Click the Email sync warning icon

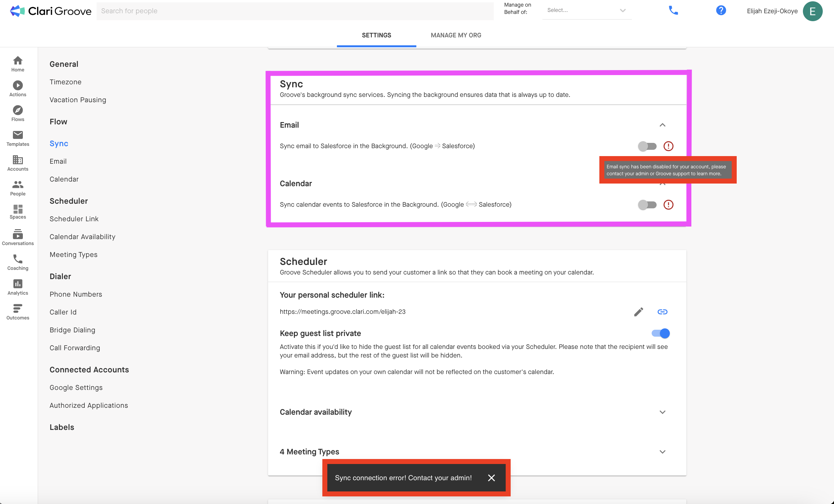668,146
